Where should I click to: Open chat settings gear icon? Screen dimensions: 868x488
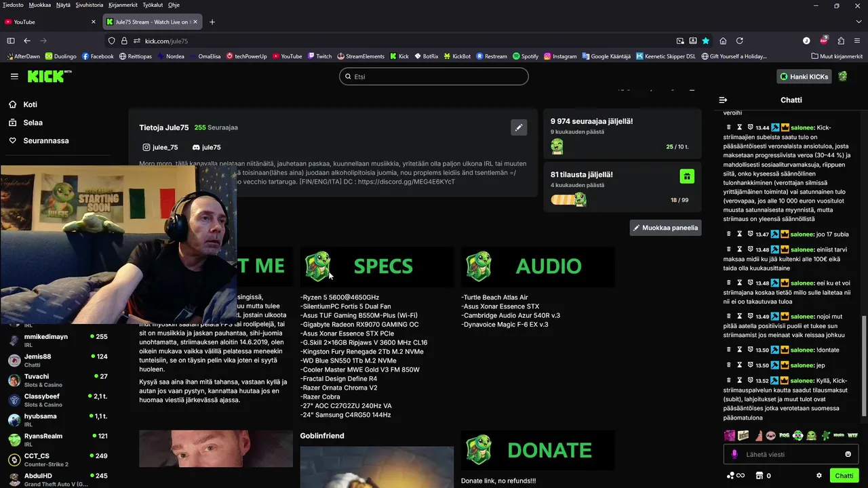(819, 476)
